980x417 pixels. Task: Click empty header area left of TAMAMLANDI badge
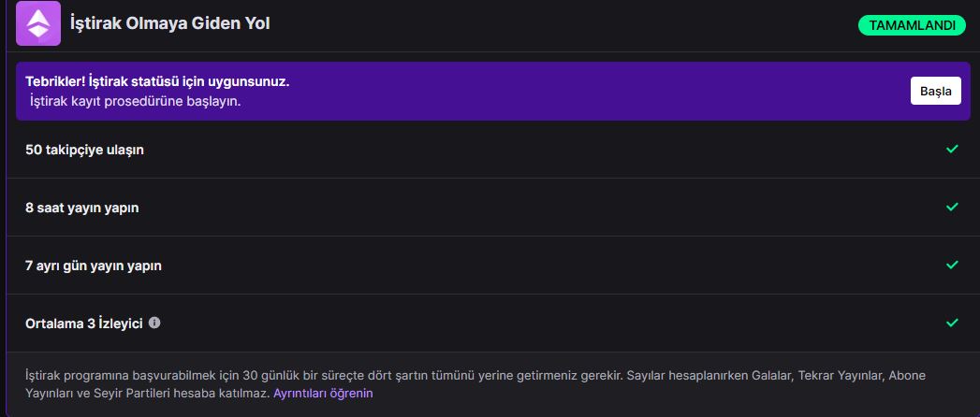point(562,25)
